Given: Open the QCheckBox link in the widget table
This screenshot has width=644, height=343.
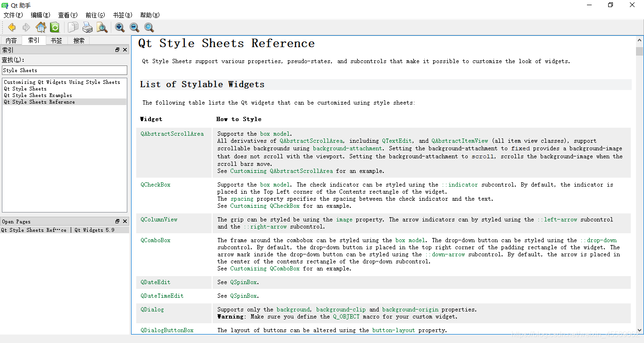Looking at the screenshot, I should [x=156, y=184].
